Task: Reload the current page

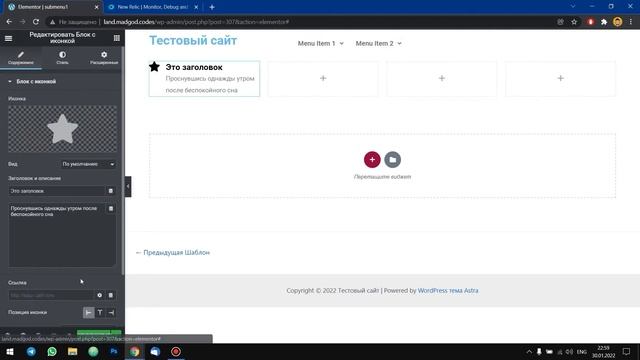Action: (36, 22)
